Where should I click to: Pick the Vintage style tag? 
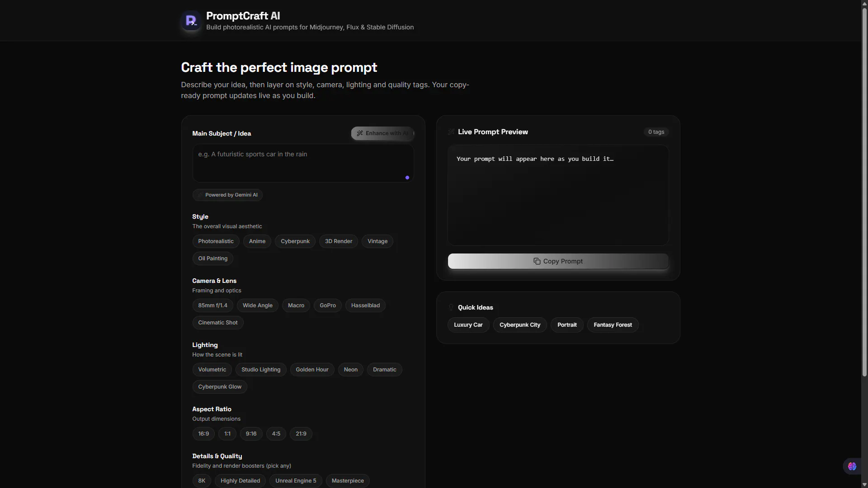tap(377, 241)
